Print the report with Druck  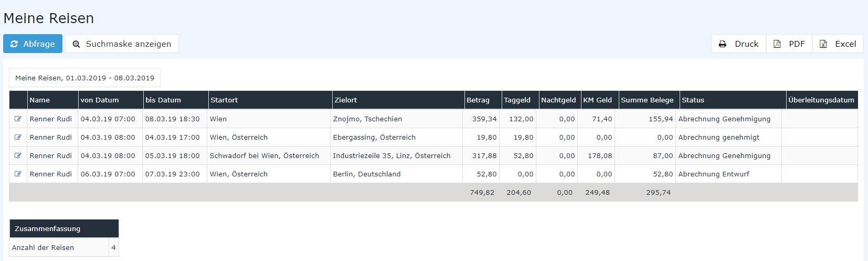click(x=738, y=44)
